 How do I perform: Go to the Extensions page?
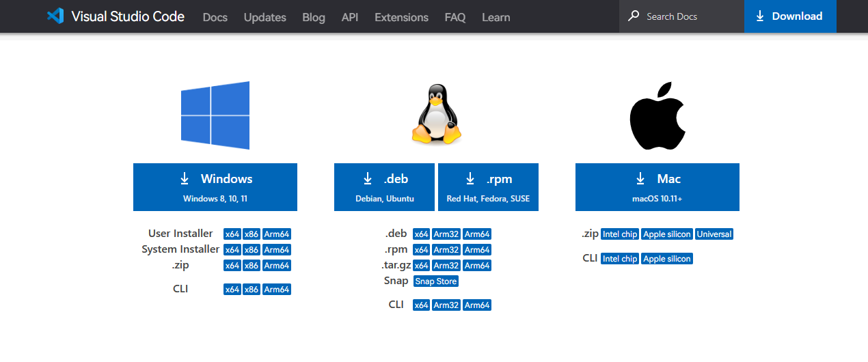401,17
